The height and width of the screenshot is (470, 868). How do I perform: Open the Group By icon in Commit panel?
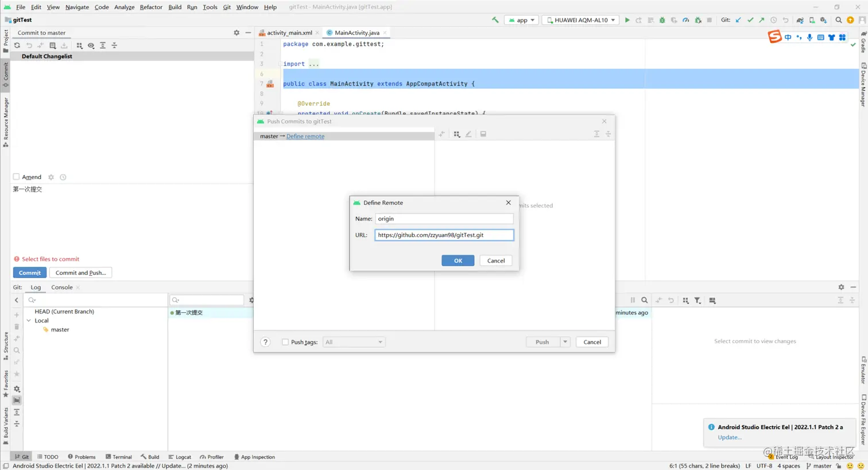coord(79,45)
